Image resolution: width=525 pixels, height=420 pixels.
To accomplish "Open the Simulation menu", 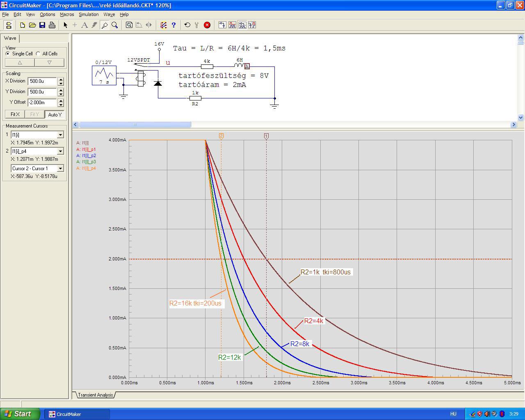I will click(x=89, y=14).
